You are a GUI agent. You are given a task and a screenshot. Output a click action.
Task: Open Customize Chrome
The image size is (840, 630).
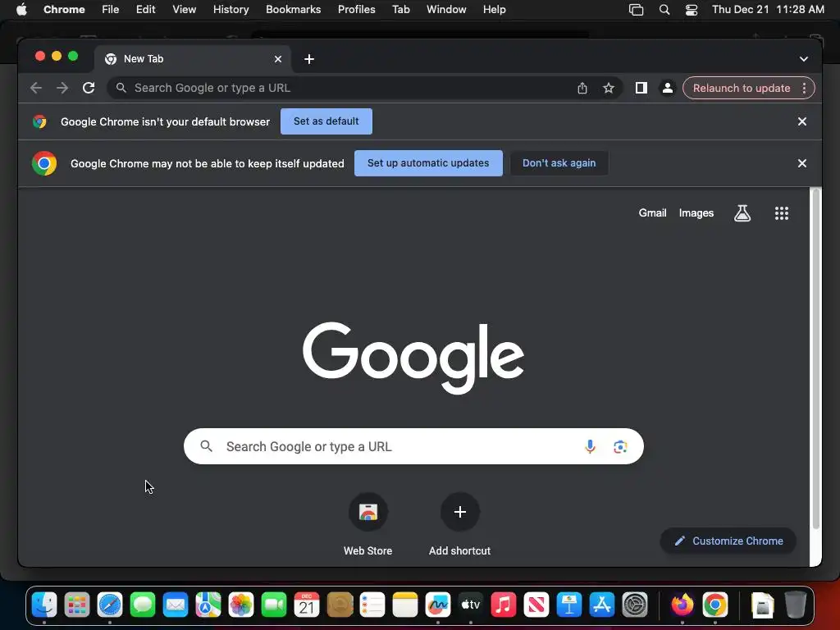(x=728, y=541)
